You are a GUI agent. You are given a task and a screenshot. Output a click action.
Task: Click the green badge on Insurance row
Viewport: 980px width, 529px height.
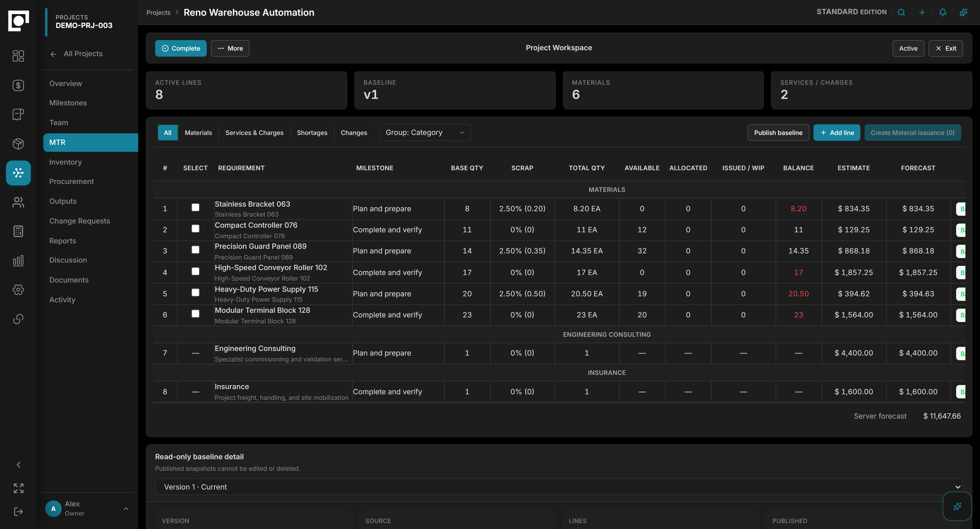click(x=961, y=392)
